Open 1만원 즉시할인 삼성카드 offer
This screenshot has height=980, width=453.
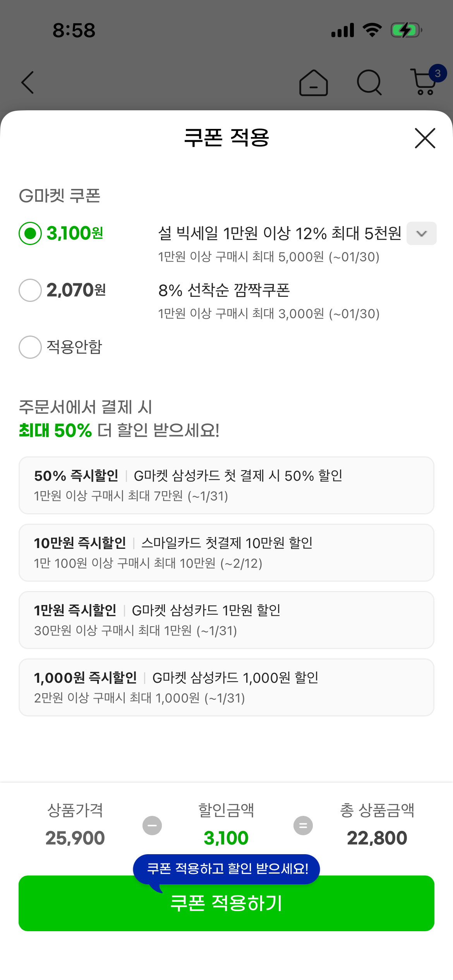pos(226,620)
